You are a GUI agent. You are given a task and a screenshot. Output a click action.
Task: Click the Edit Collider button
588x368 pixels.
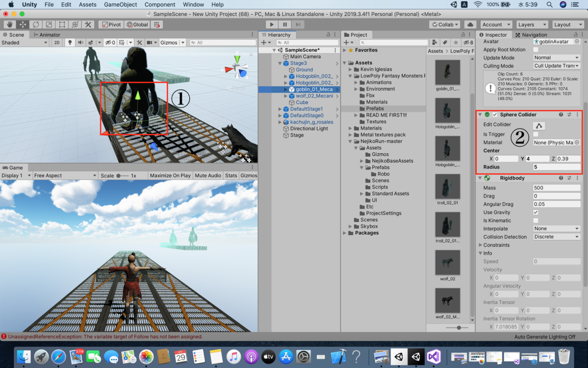click(539, 126)
